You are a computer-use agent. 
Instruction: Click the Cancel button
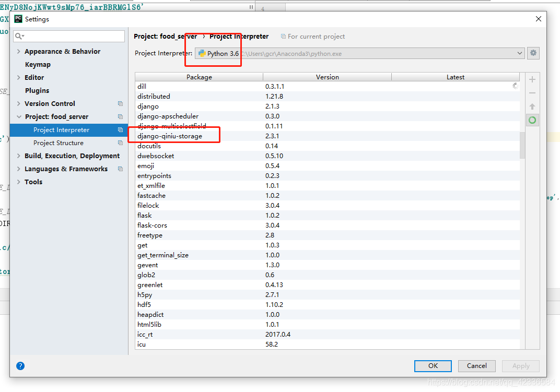[x=477, y=365]
